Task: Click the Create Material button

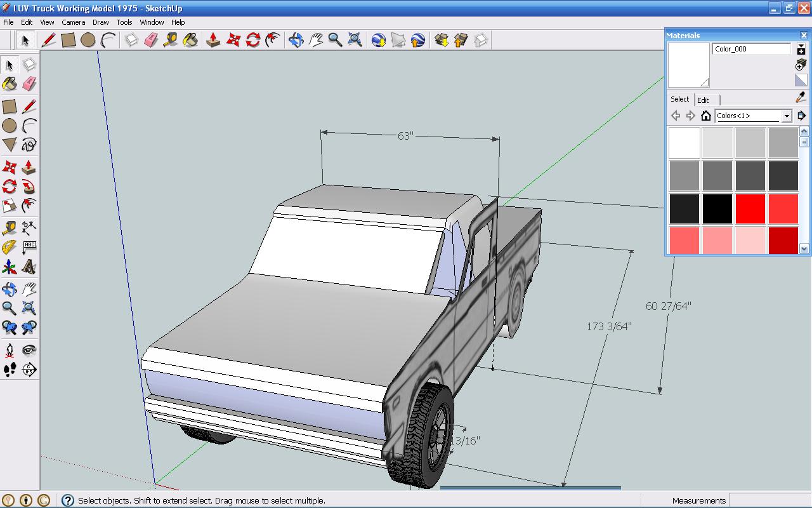Action: [x=801, y=65]
